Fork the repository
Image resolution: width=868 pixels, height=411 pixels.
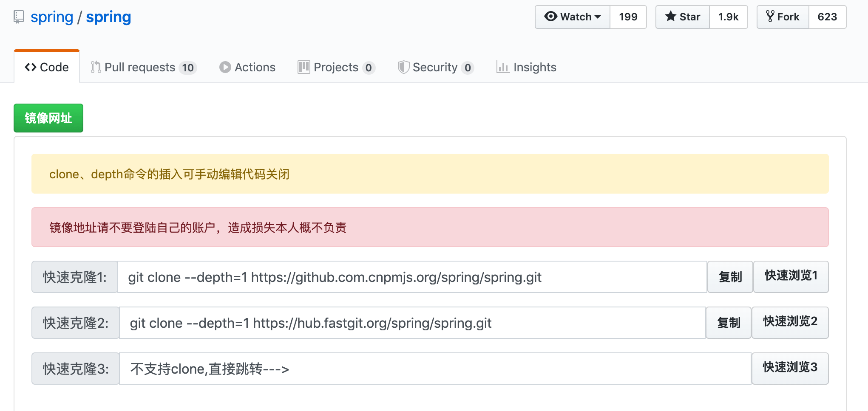point(783,17)
